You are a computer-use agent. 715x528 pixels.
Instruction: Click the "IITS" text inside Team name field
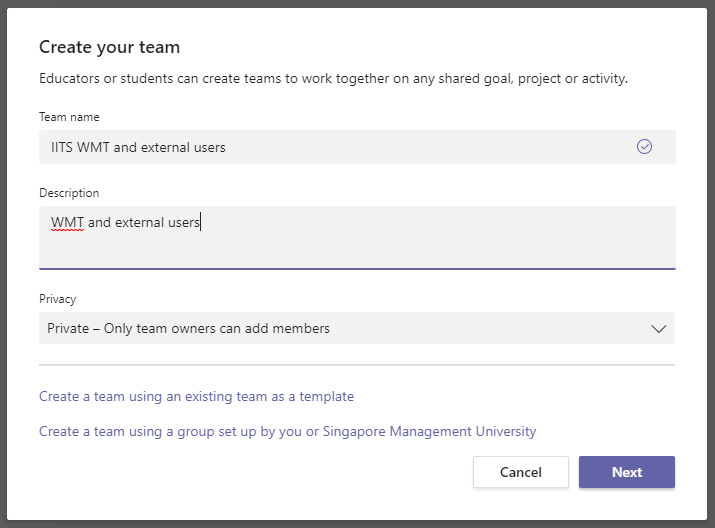[x=62, y=147]
